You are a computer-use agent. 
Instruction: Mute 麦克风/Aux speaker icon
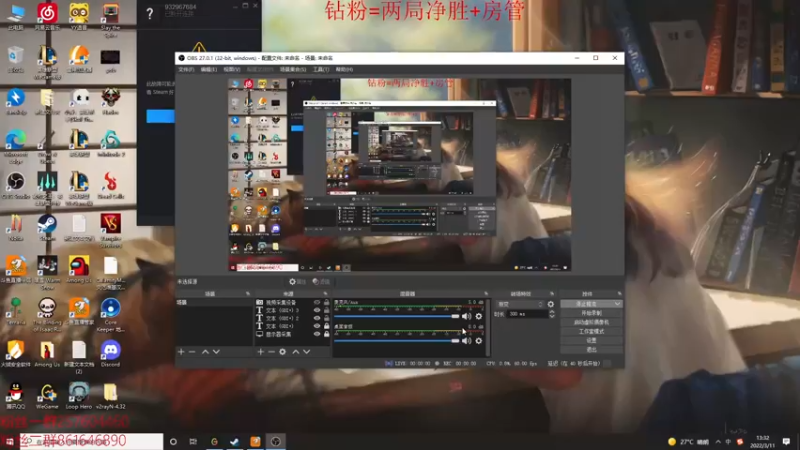[466, 316]
